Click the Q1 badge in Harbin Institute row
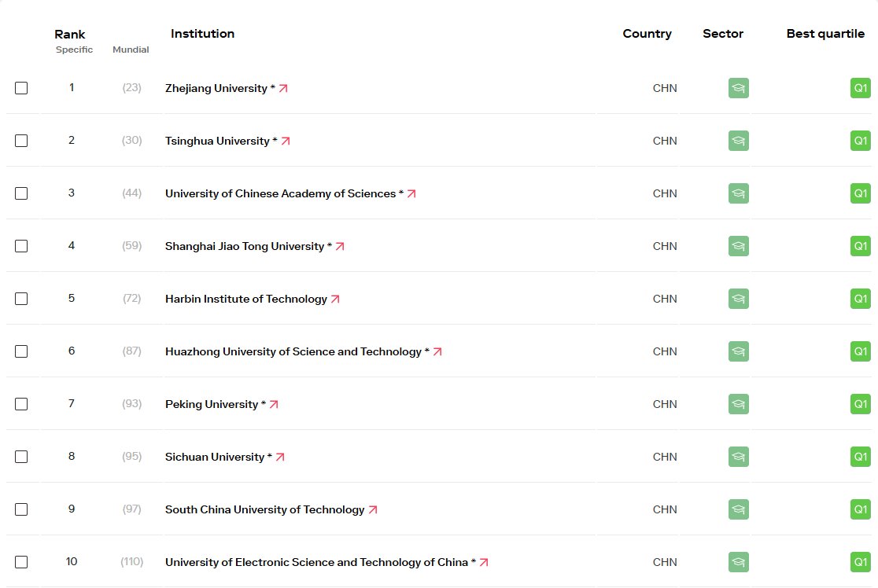The width and height of the screenshot is (878, 588). 860,298
